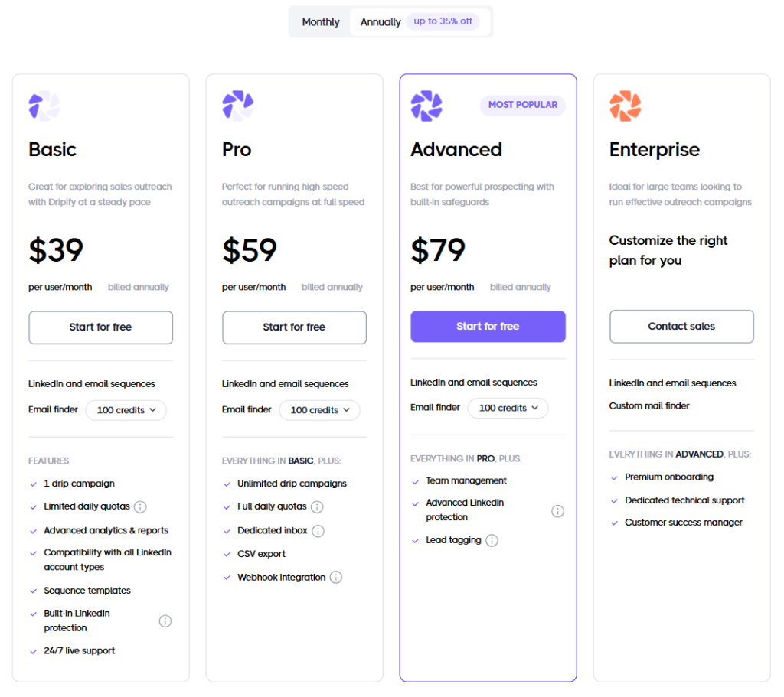
Task: Click the info icon beside Lead tagging
Action: point(492,540)
